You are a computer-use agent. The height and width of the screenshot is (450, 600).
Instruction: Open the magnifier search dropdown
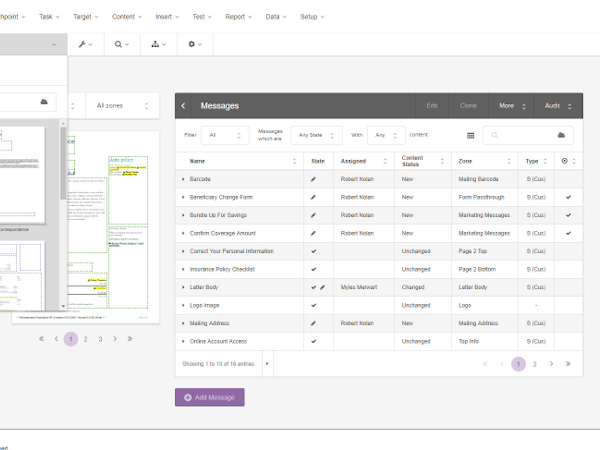(x=122, y=44)
